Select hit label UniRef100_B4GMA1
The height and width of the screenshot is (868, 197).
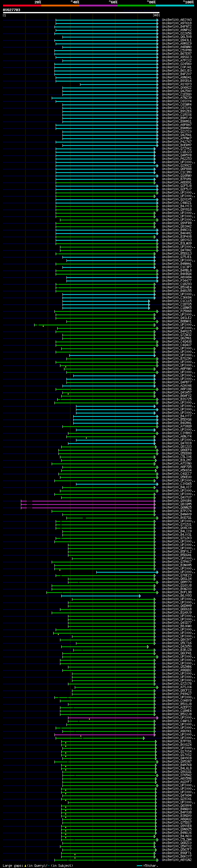click(x=176, y=423)
